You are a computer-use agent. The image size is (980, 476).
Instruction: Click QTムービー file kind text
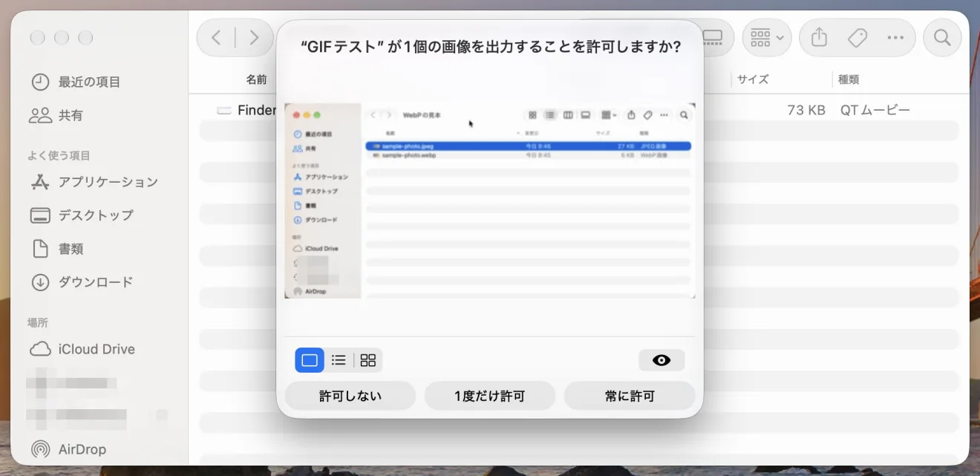click(875, 110)
